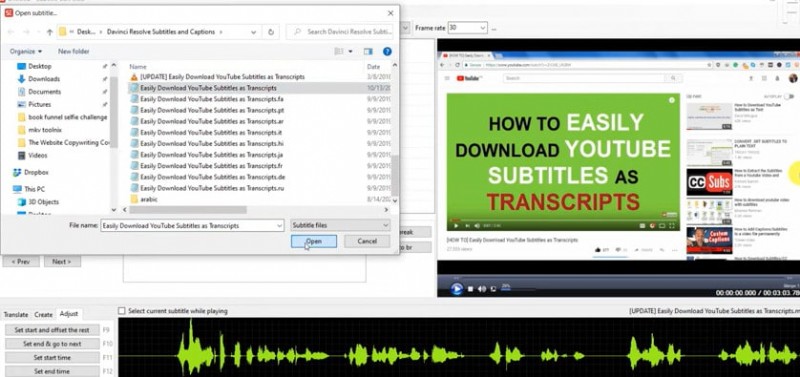This screenshot has height=377, width=800.
Task: Click the forward navigation arrow in dialog
Action: (x=27, y=32)
